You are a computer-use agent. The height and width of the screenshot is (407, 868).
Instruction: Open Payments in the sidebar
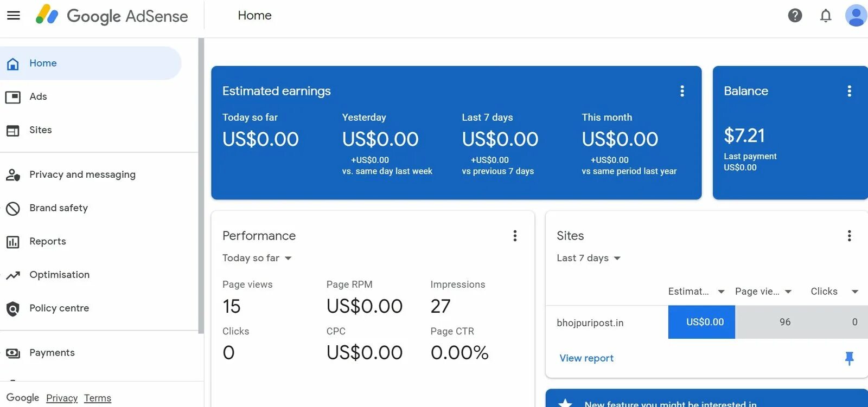pos(52,353)
